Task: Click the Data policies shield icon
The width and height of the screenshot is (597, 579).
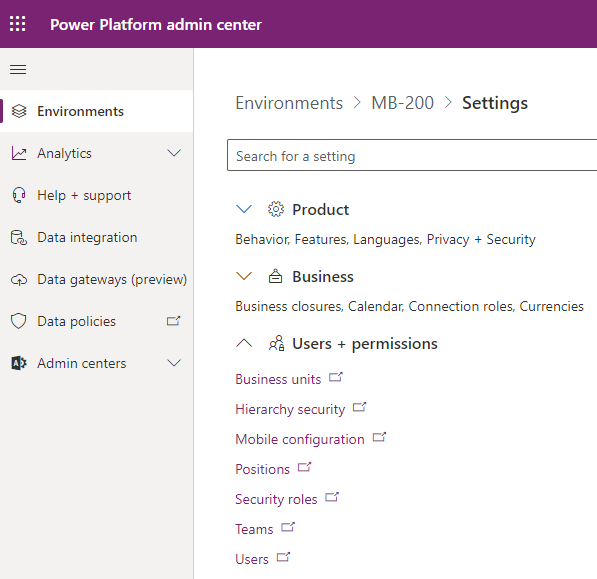Action: [19, 321]
